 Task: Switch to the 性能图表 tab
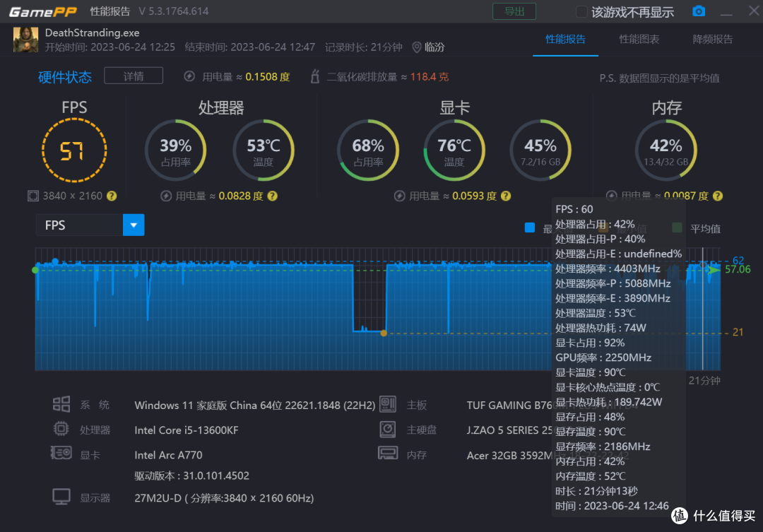(x=639, y=40)
